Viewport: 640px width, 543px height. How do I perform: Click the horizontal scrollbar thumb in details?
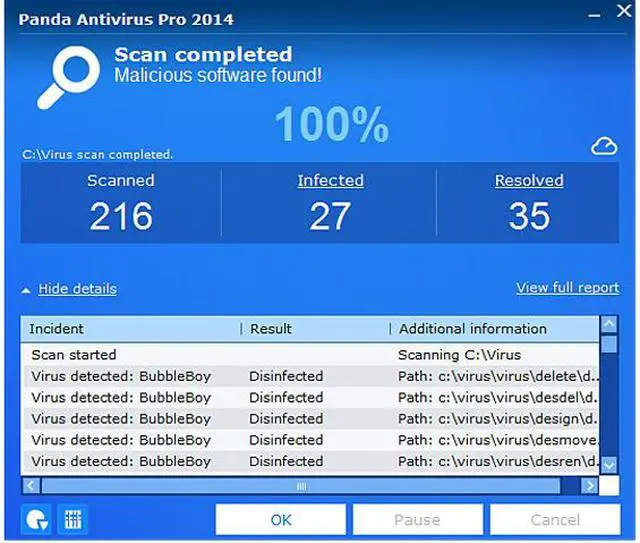(x=302, y=486)
